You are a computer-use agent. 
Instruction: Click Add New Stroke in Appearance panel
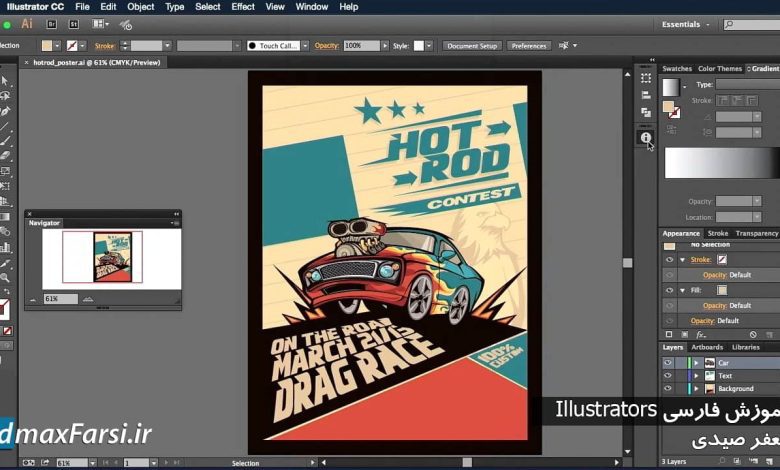(669, 335)
